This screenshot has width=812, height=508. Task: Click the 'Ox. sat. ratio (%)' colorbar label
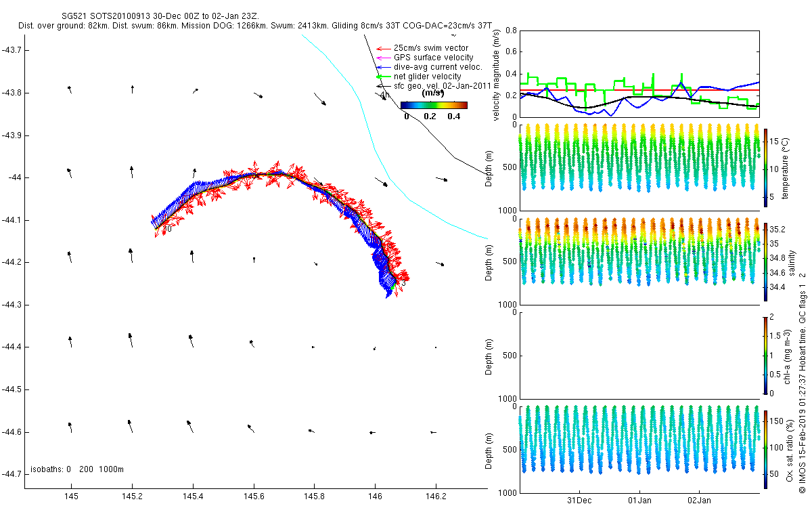(x=790, y=449)
